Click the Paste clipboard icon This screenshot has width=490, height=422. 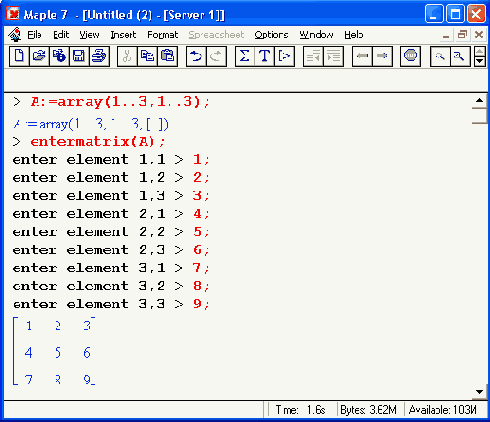point(167,56)
